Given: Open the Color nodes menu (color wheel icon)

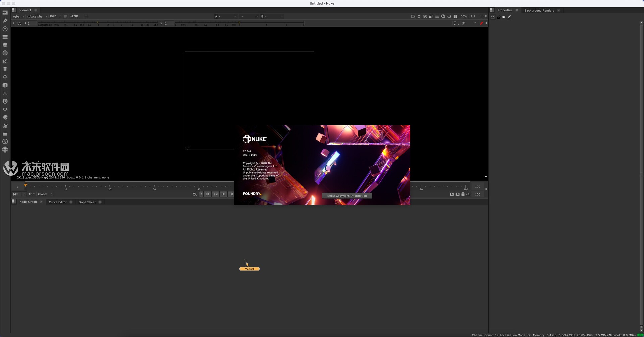Looking at the screenshot, I should coord(5,45).
